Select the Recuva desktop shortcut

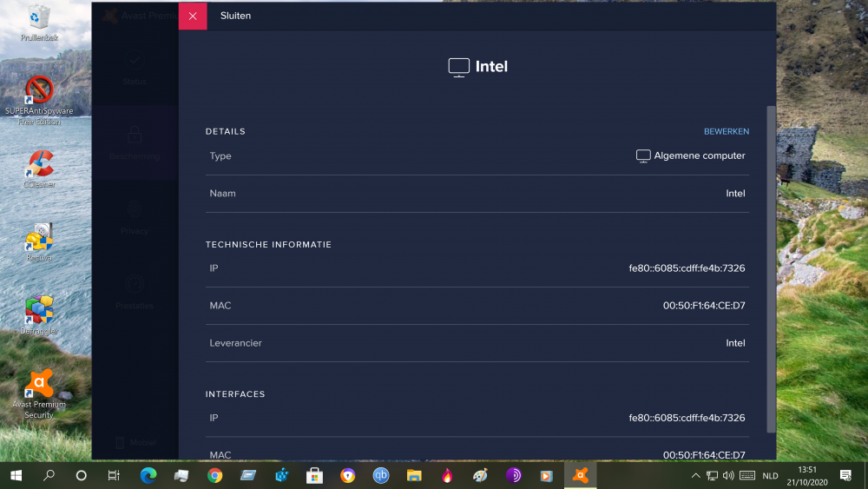coord(39,242)
